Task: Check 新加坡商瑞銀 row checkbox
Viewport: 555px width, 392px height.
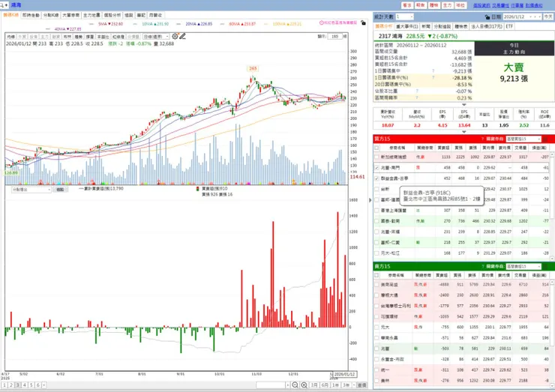Action: point(376,157)
